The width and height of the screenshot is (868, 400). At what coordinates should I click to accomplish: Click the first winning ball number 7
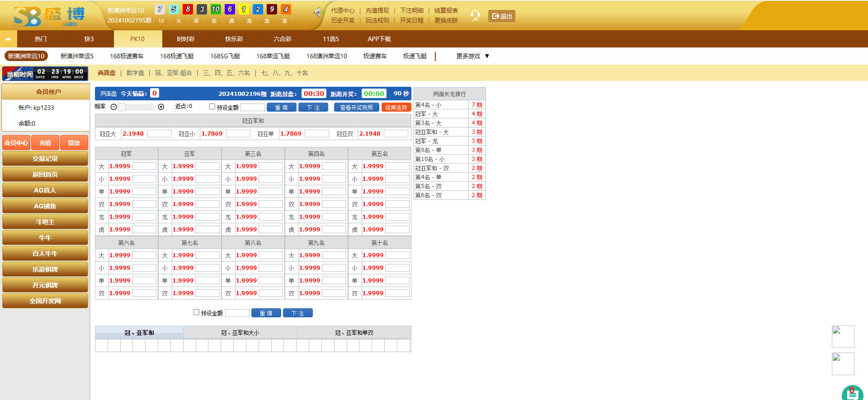160,9
